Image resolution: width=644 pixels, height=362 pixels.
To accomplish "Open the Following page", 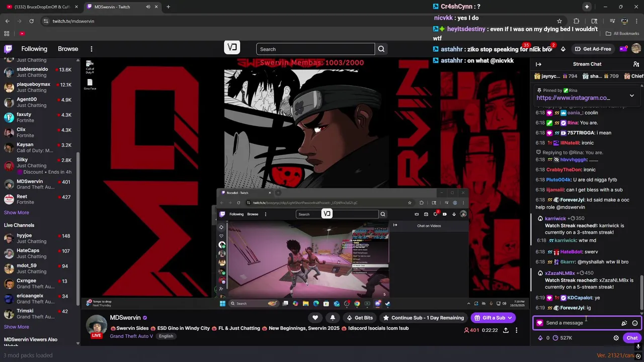I will [x=34, y=49].
